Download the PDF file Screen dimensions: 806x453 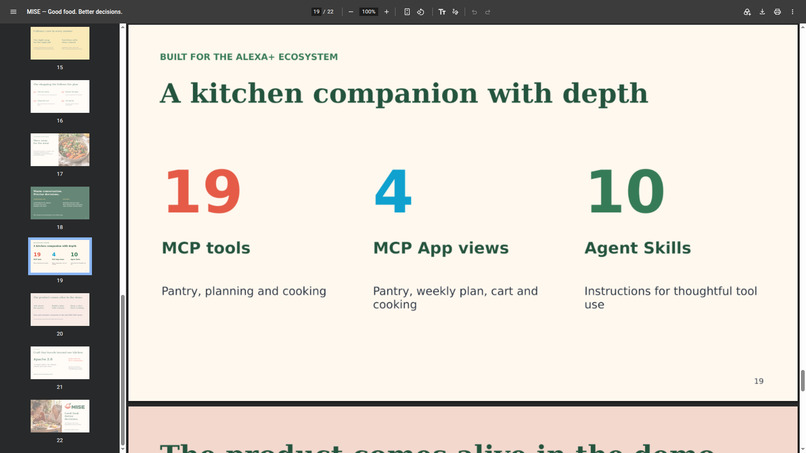pos(762,12)
